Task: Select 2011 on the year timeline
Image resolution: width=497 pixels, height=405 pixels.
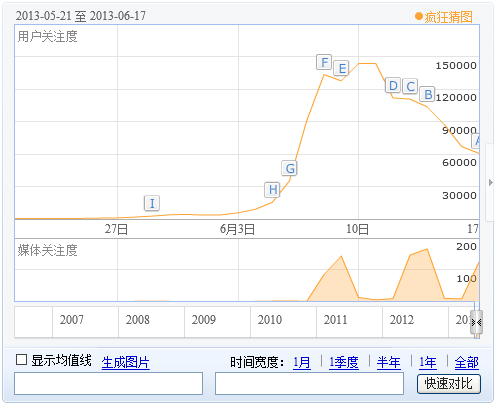Action: click(336, 320)
